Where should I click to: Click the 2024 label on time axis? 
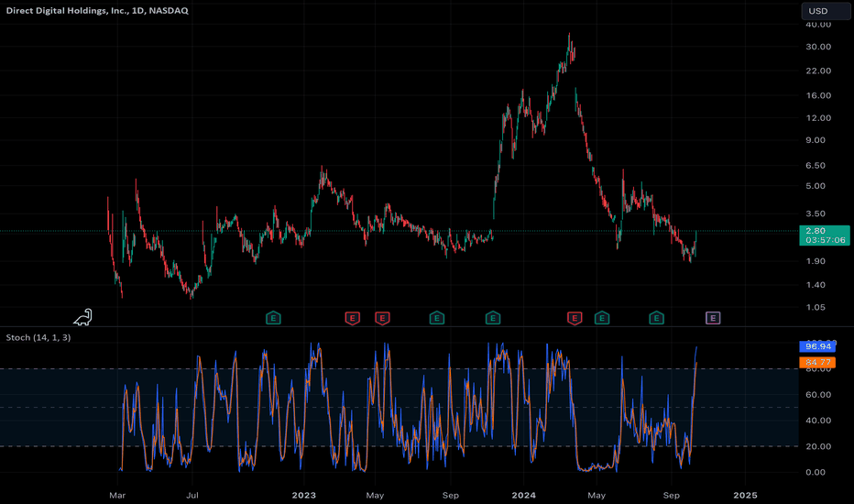tap(523, 495)
